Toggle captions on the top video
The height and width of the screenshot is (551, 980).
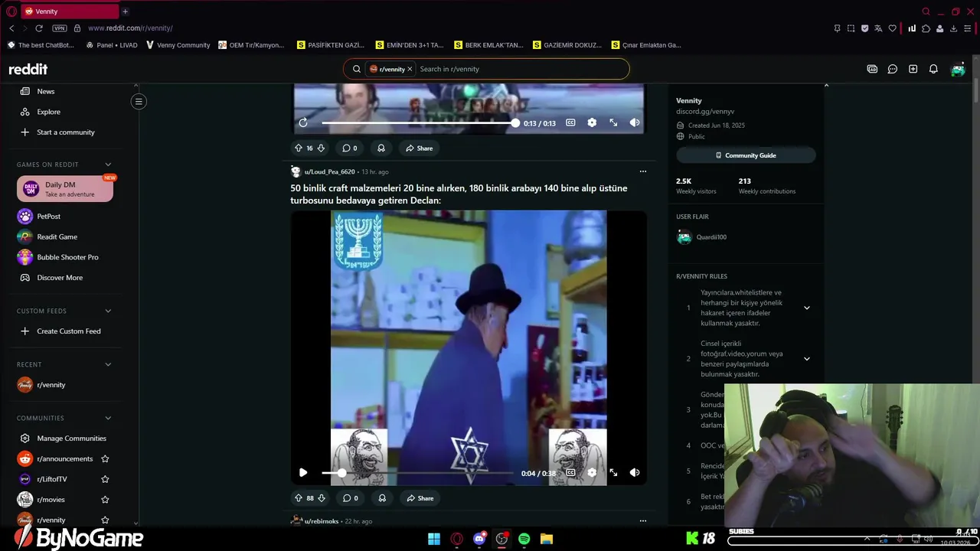pyautogui.click(x=570, y=122)
